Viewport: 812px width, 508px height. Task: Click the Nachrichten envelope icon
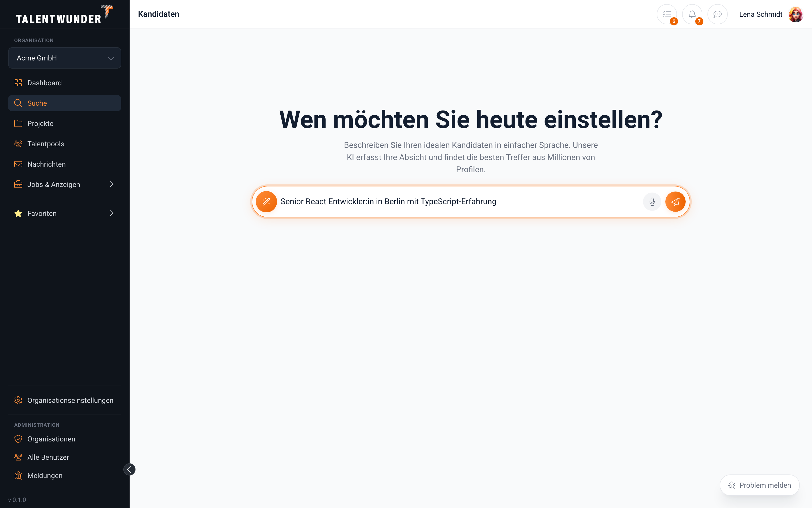18,164
